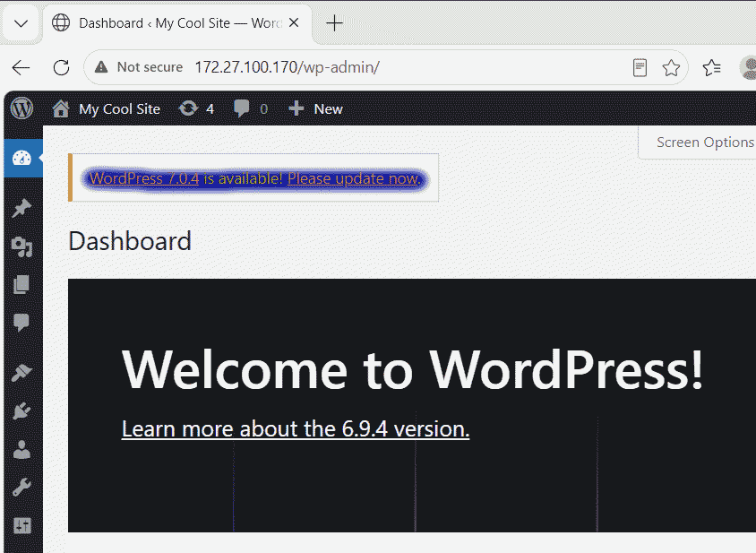Open Learn more about 6.9.4 version link
The width and height of the screenshot is (756, 553).
pos(296,428)
